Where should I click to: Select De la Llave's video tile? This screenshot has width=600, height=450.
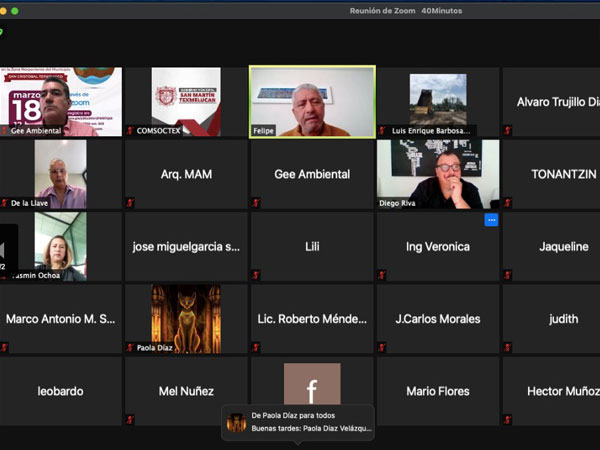click(60, 173)
